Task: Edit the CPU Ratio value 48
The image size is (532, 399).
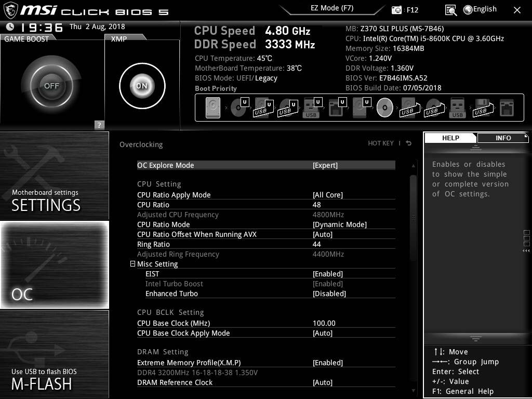Action: coord(316,205)
